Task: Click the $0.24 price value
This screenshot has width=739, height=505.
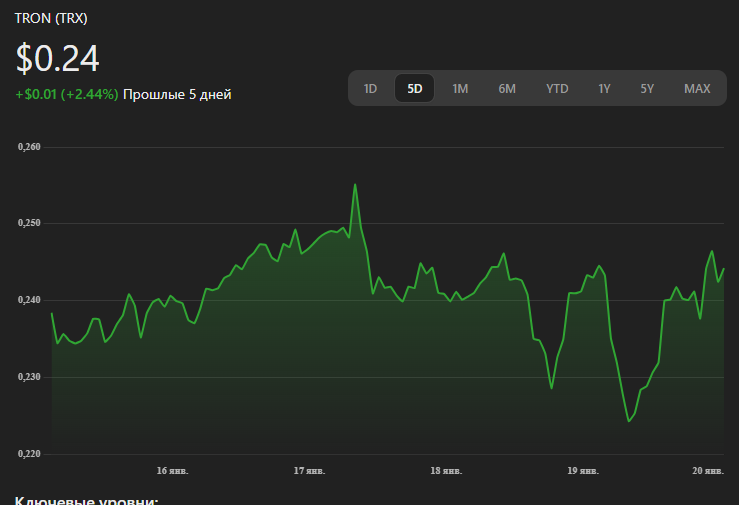Action: [57, 58]
